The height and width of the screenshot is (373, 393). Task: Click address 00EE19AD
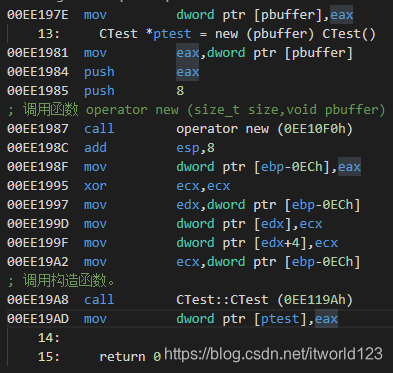pyautogui.click(x=38, y=319)
